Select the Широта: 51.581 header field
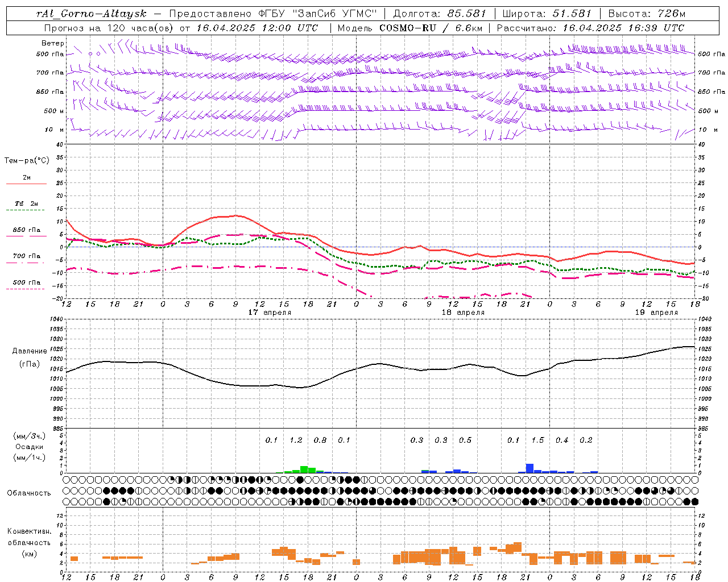The width and height of the screenshot is (728, 582). pos(547,14)
